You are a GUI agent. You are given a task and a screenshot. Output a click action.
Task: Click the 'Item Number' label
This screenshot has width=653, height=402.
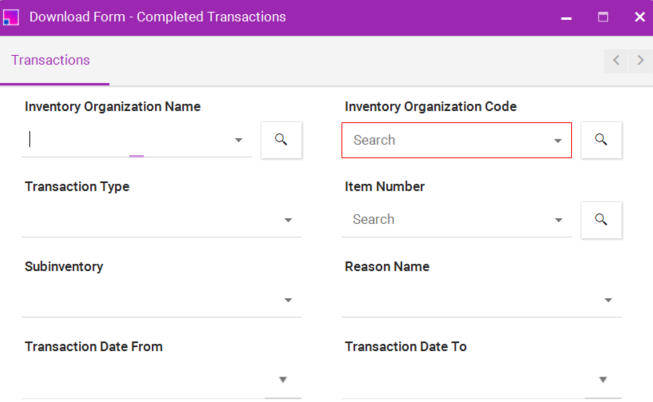(x=384, y=187)
